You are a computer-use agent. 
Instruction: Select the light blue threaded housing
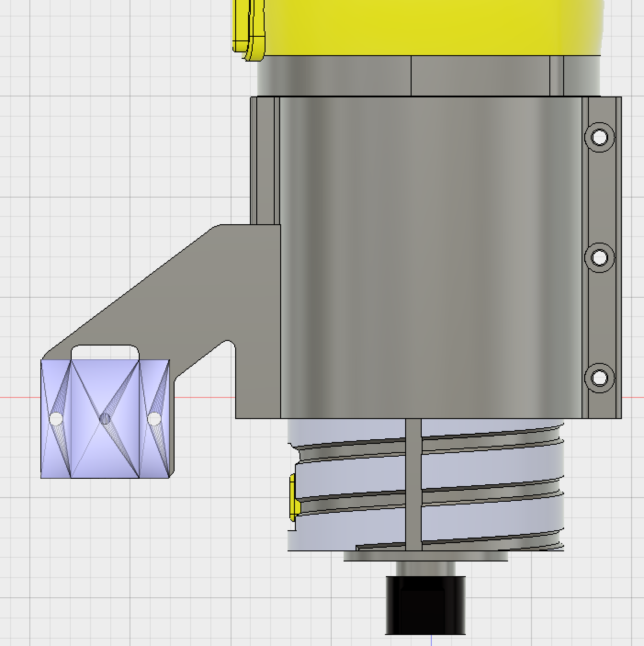425,485
